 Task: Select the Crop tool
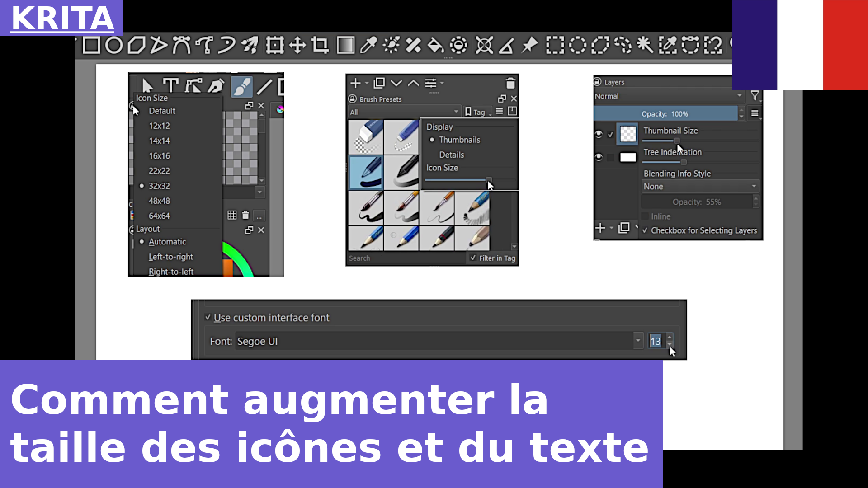tap(321, 45)
